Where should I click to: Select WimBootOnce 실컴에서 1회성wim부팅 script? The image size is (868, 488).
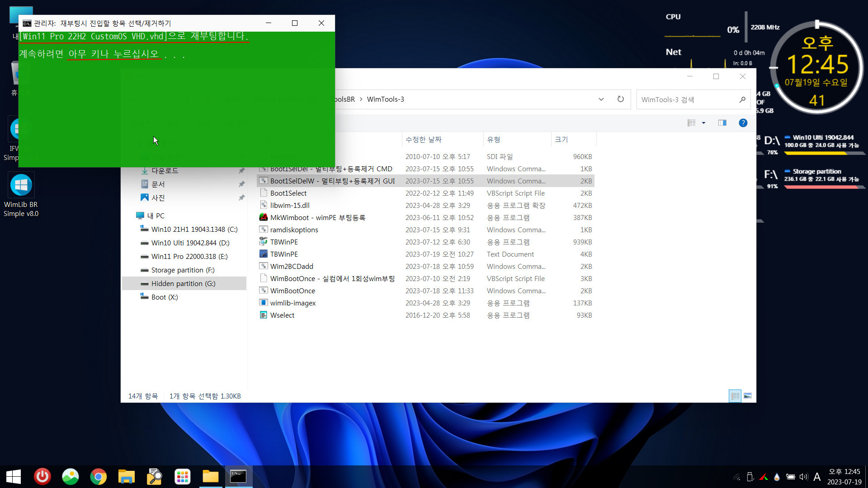(x=425, y=278)
